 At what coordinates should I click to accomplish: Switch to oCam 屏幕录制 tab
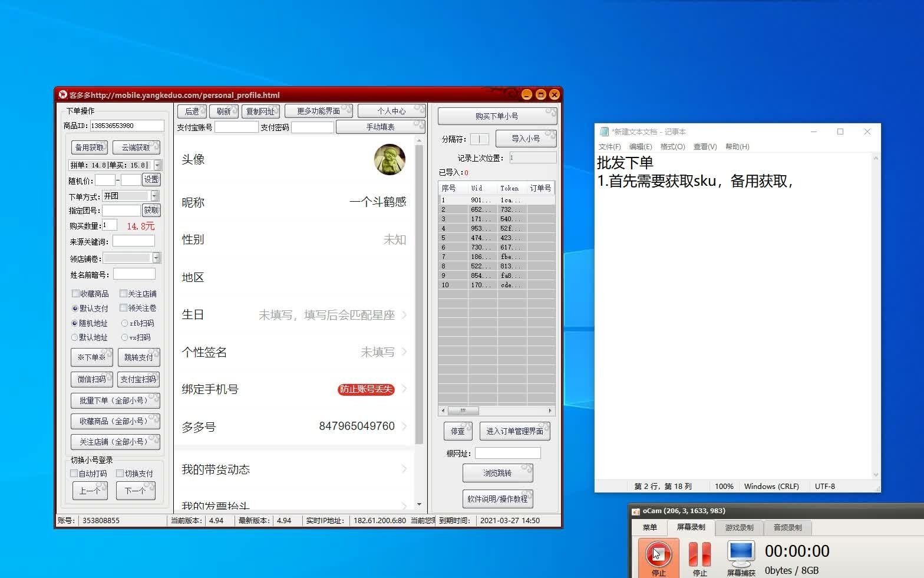[691, 527]
